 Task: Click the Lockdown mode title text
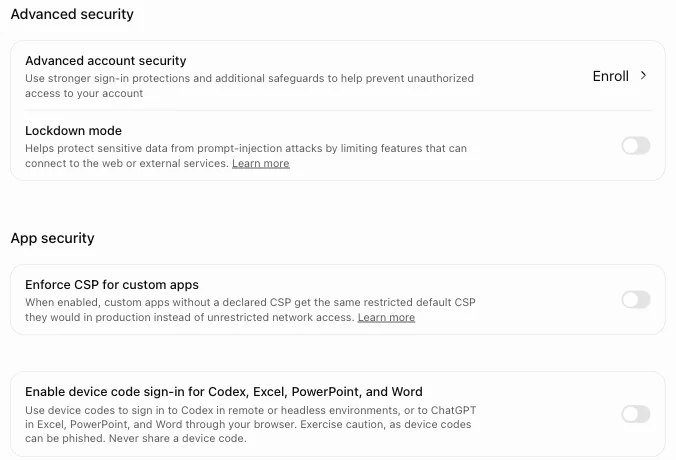pos(73,131)
